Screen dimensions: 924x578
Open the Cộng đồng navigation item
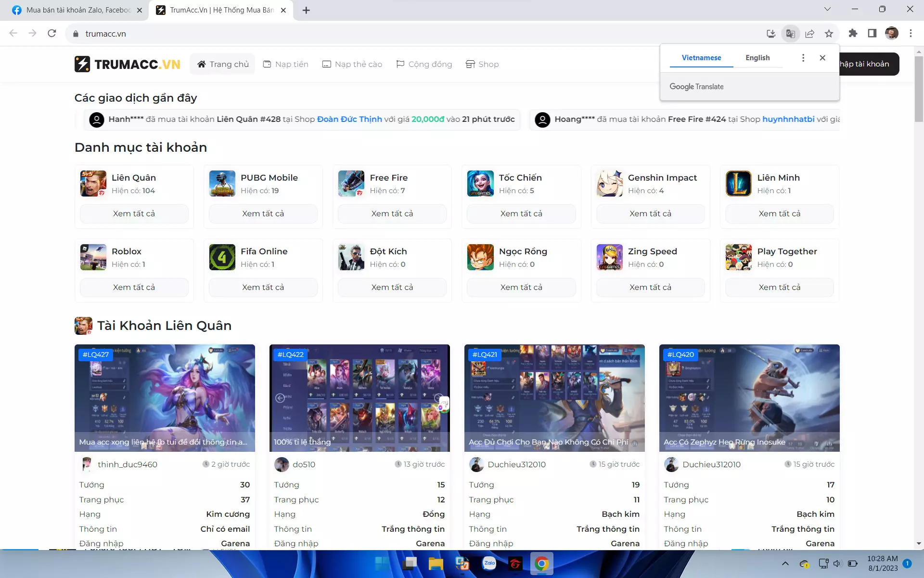point(424,64)
